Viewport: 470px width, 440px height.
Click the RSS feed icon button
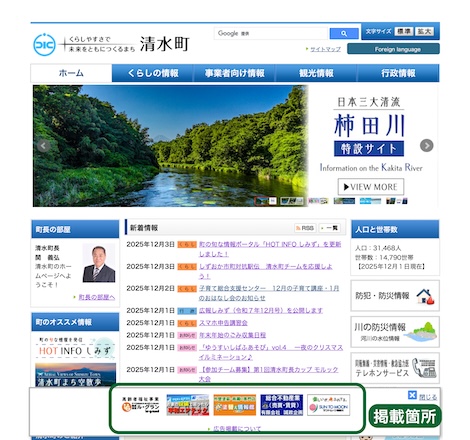305,228
